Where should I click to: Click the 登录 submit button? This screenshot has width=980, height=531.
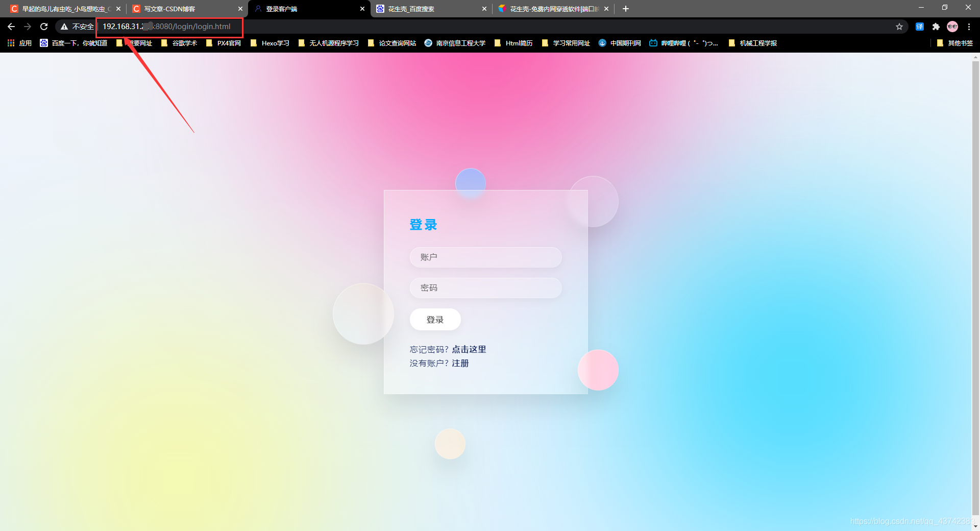435,319
